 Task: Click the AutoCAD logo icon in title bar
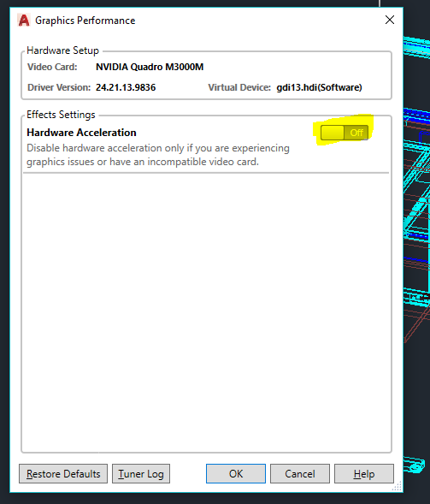click(x=24, y=21)
